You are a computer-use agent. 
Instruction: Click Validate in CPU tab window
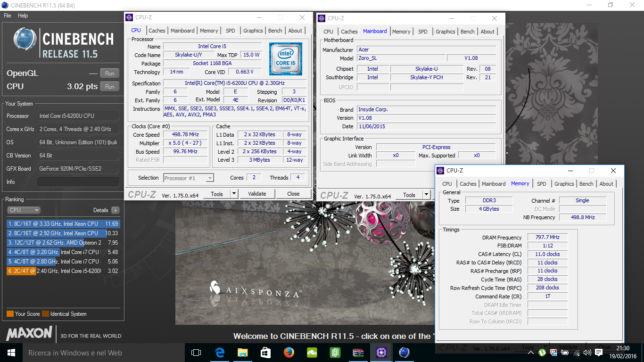(x=257, y=194)
